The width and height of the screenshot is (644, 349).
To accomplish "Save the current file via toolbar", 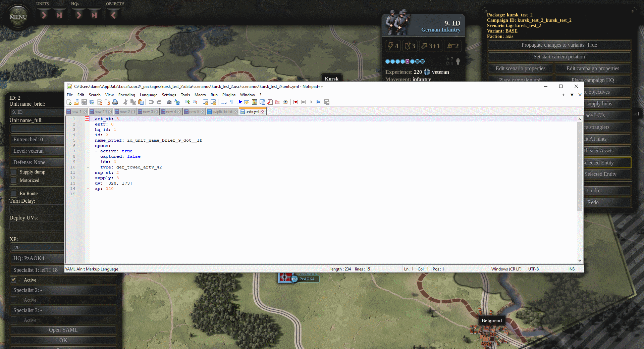I will pos(84,102).
